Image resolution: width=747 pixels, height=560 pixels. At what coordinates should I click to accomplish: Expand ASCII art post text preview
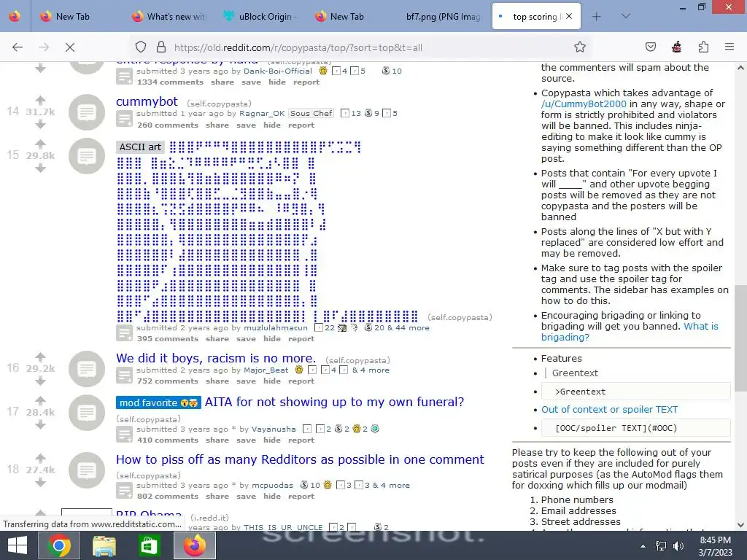point(124,332)
